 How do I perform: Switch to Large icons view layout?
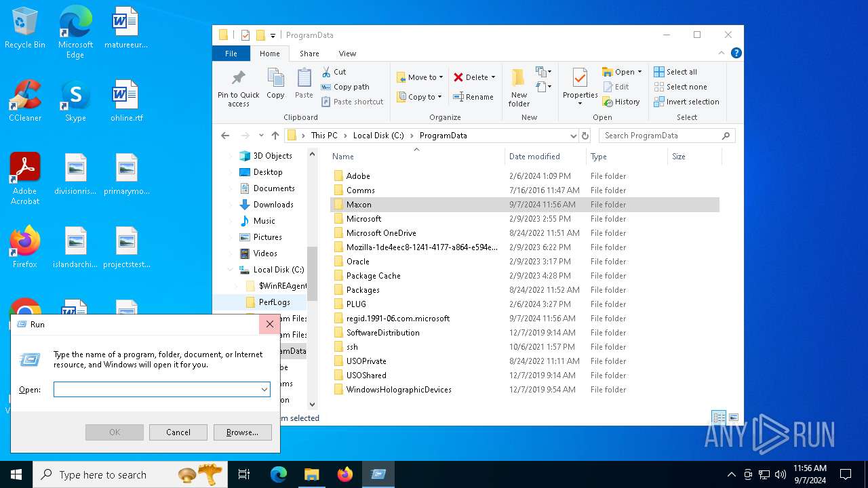pos(732,418)
